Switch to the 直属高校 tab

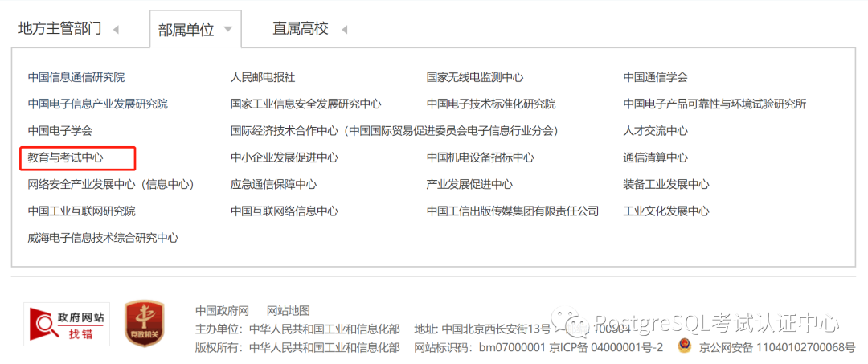point(301,29)
